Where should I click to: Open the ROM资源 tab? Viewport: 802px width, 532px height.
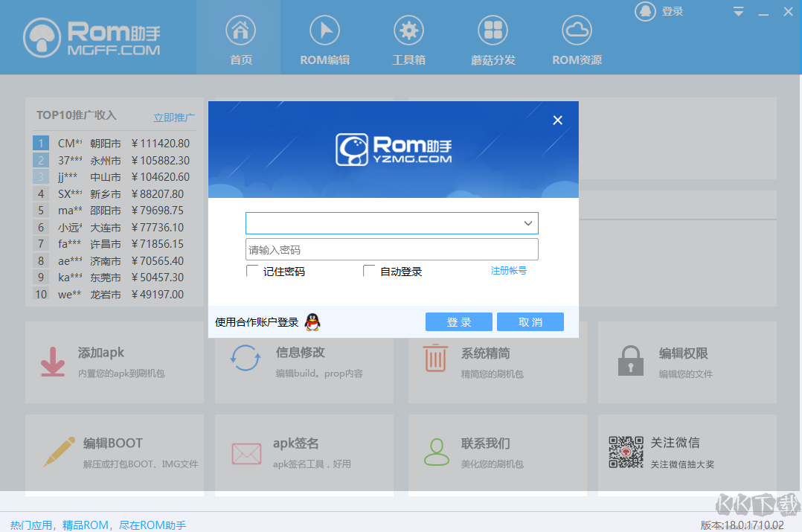tap(577, 40)
